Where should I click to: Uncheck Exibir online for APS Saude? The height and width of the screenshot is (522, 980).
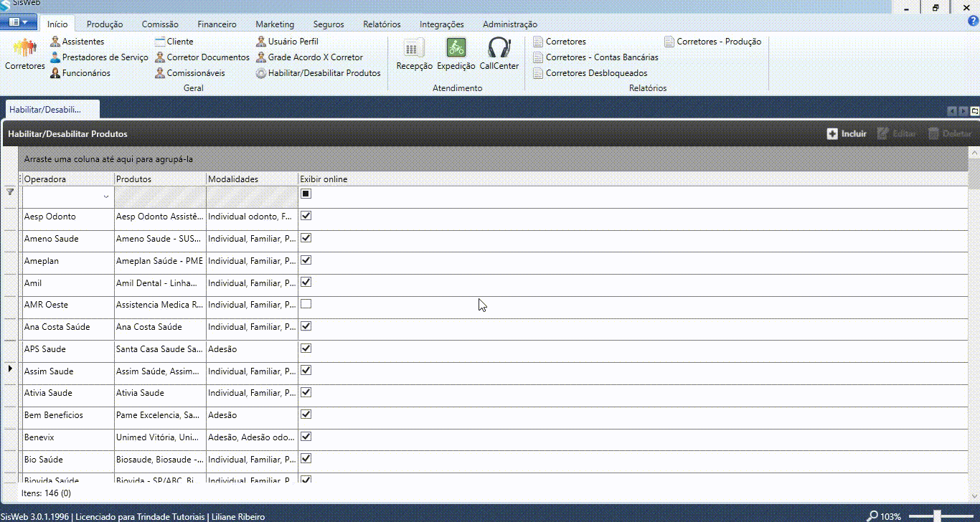(x=306, y=348)
